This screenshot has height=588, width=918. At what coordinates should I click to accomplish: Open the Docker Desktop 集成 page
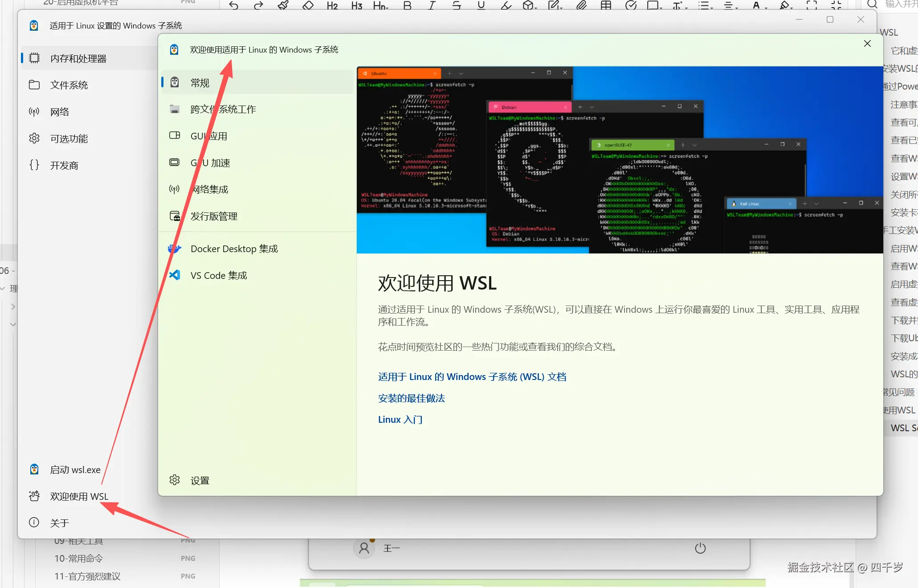(234, 249)
